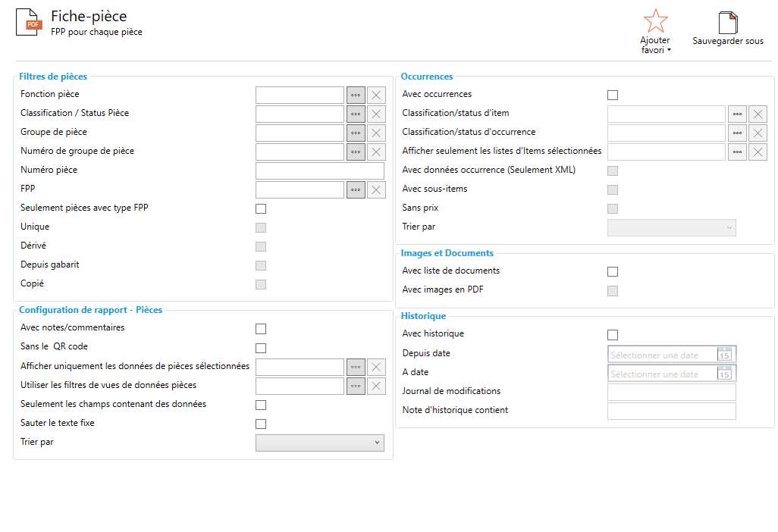Image resolution: width=778 pixels, height=532 pixels.
Task: Expand Trier par dropdown in Configuration de rapport
Action: pyautogui.click(x=320, y=443)
